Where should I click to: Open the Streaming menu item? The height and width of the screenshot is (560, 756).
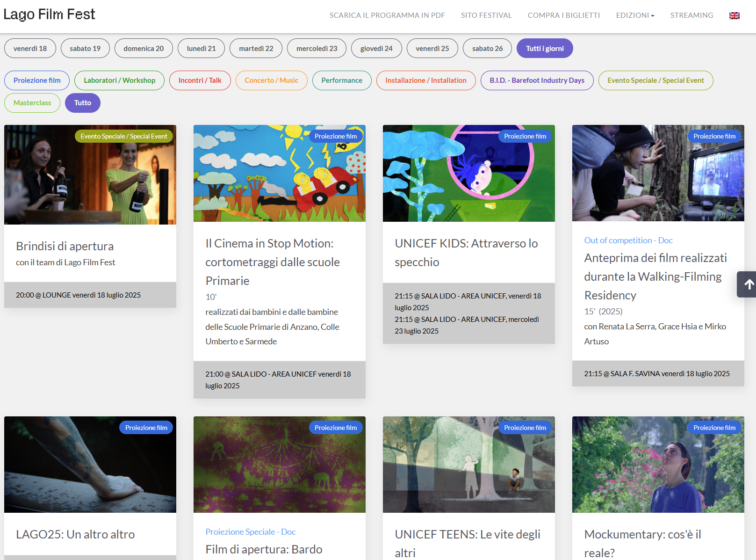point(691,15)
